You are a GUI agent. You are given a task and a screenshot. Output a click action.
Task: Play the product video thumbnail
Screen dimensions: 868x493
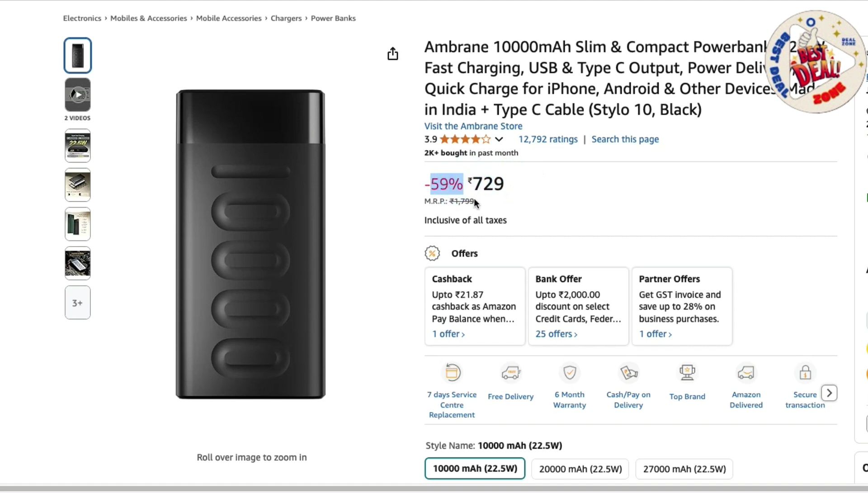tap(78, 95)
